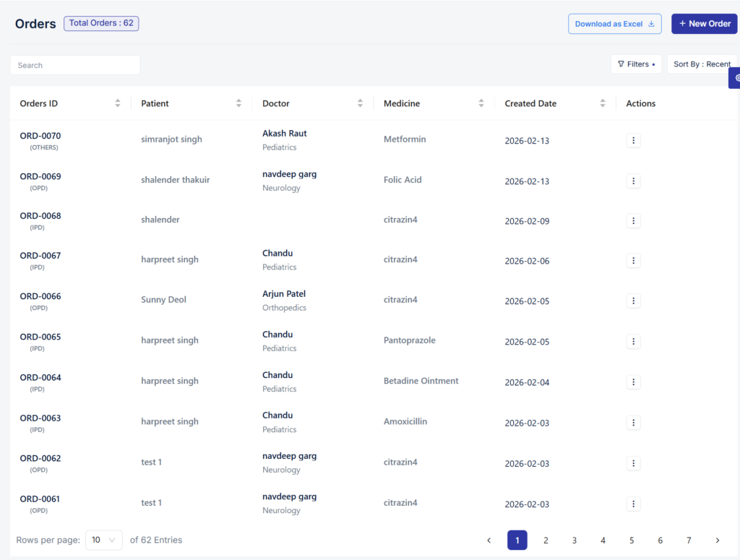Open actions menu for order ORD-0068
Screen dimensions: 740x560
click(x=633, y=221)
